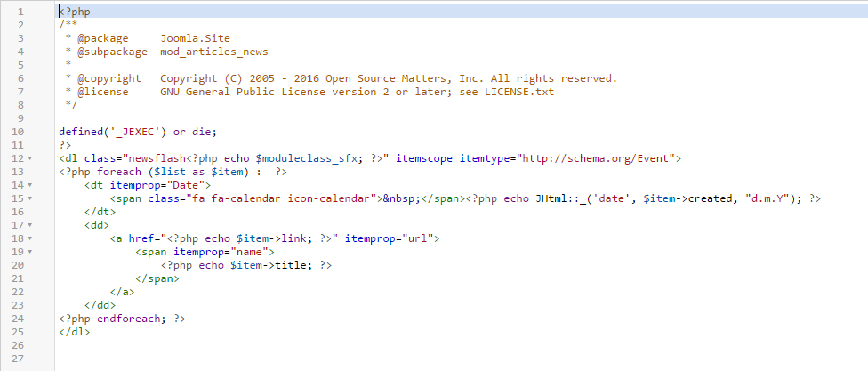Viewport: 868px width, 371px height.
Task: Click the opening <dd> tag on line 17
Action: click(97, 225)
